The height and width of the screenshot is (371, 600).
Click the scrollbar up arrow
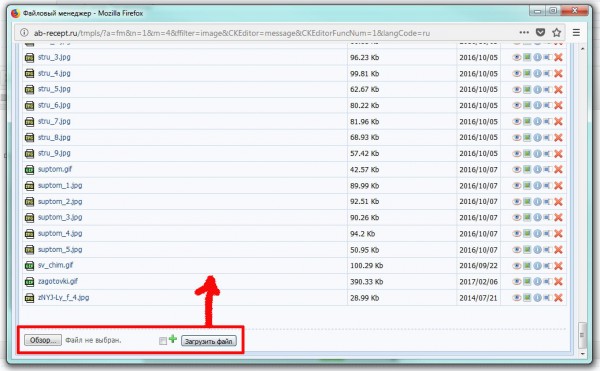click(x=582, y=49)
